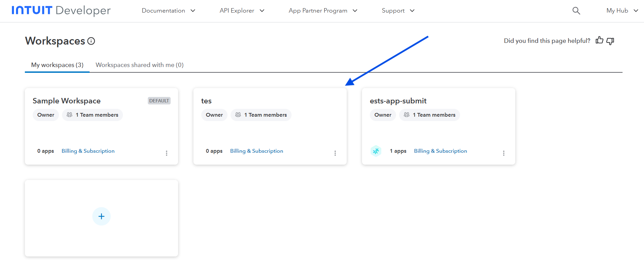Viewport: 644px width, 266px height.
Task: Open the tes workspace three-dot menu
Action: [x=335, y=153]
